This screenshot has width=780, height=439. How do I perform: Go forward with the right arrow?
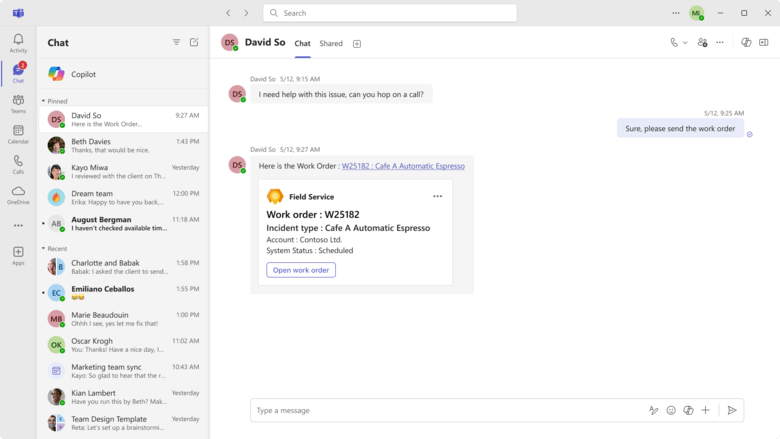(246, 13)
